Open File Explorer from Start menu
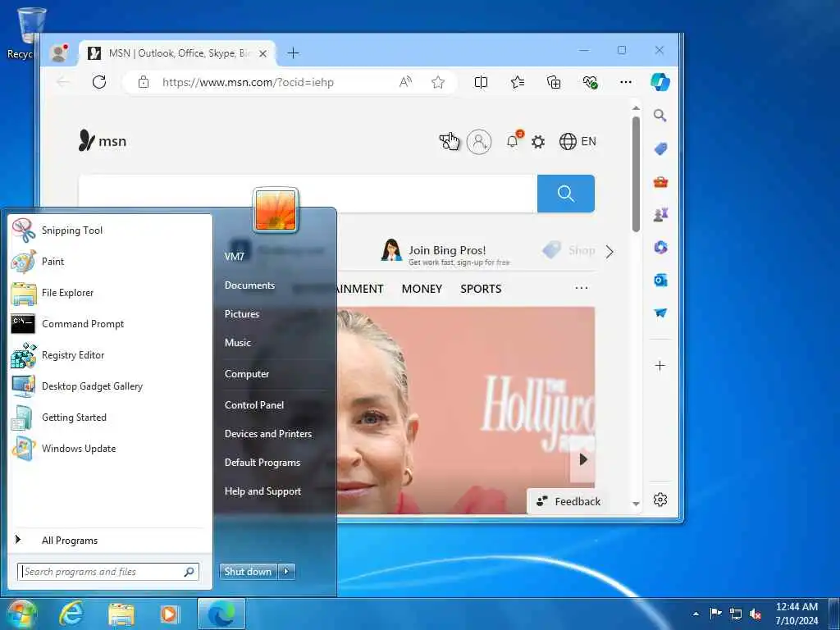This screenshot has height=630, width=840. 111,293
